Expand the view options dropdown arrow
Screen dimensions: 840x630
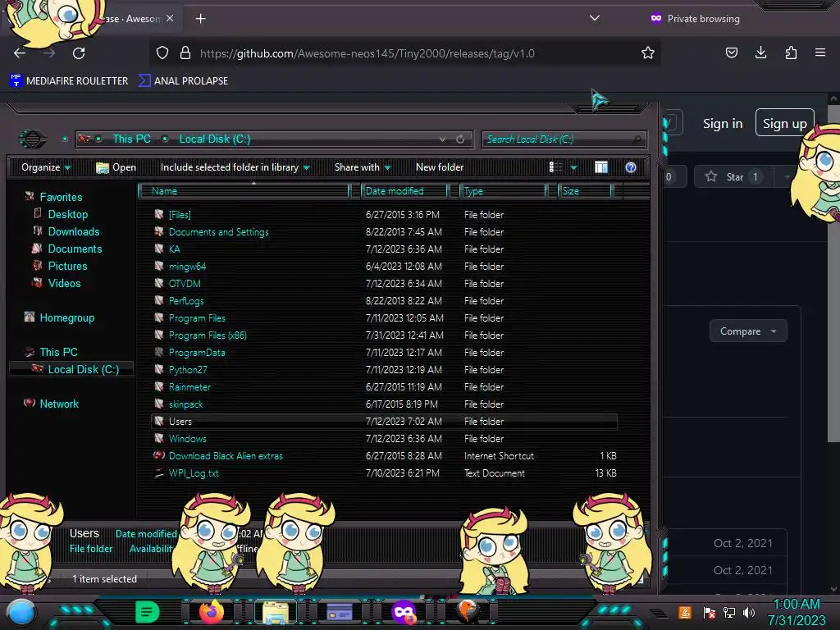click(573, 167)
